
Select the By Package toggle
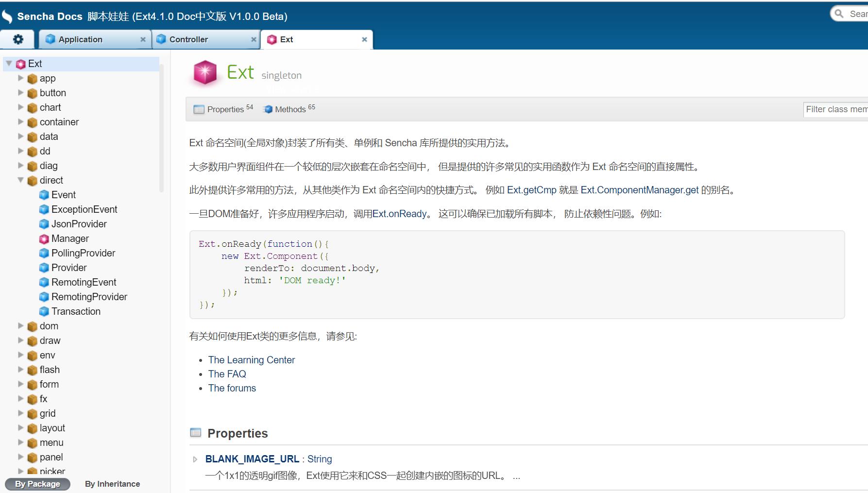pos(37,484)
